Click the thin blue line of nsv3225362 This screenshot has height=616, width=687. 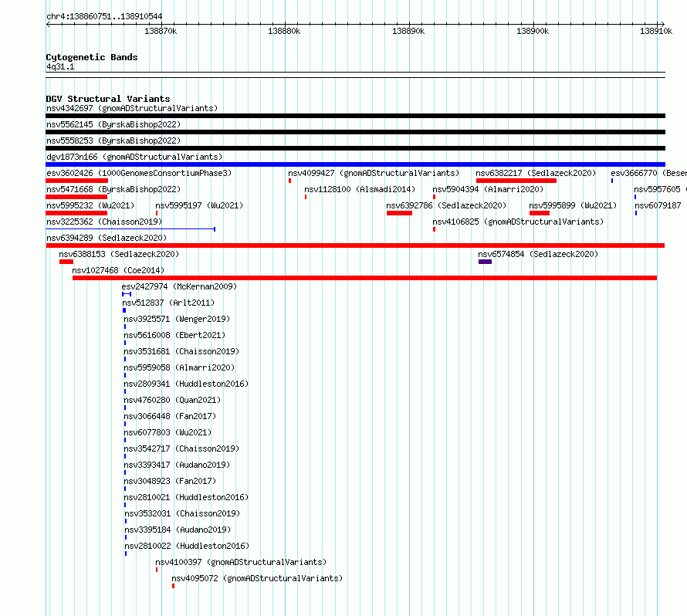tap(130, 229)
